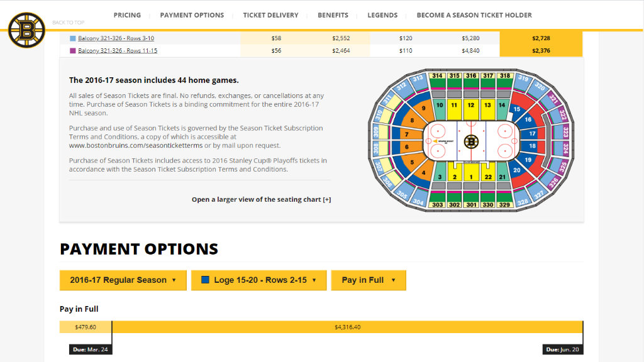Open Balcony 321-326 Rows 3-10 link

pyautogui.click(x=116, y=38)
